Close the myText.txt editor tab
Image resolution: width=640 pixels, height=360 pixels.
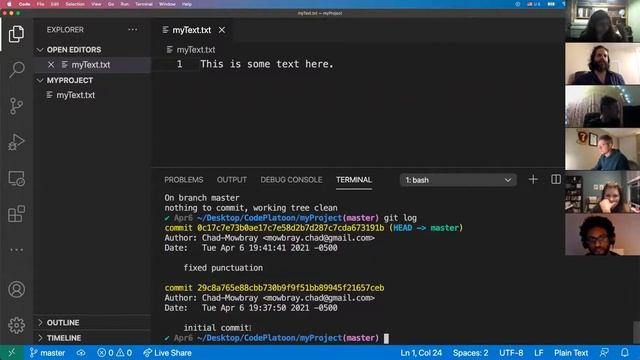pyautogui.click(x=222, y=30)
